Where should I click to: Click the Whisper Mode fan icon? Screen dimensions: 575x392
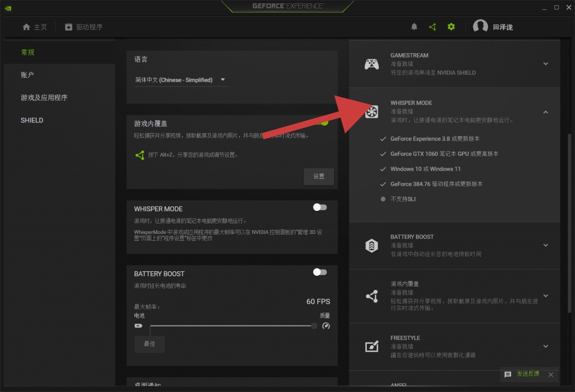point(371,112)
